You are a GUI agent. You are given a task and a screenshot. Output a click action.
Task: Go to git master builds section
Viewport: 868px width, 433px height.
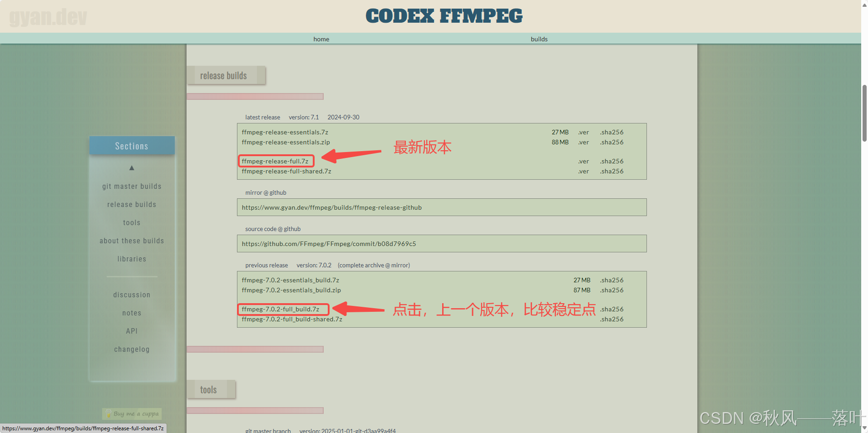[x=132, y=186]
